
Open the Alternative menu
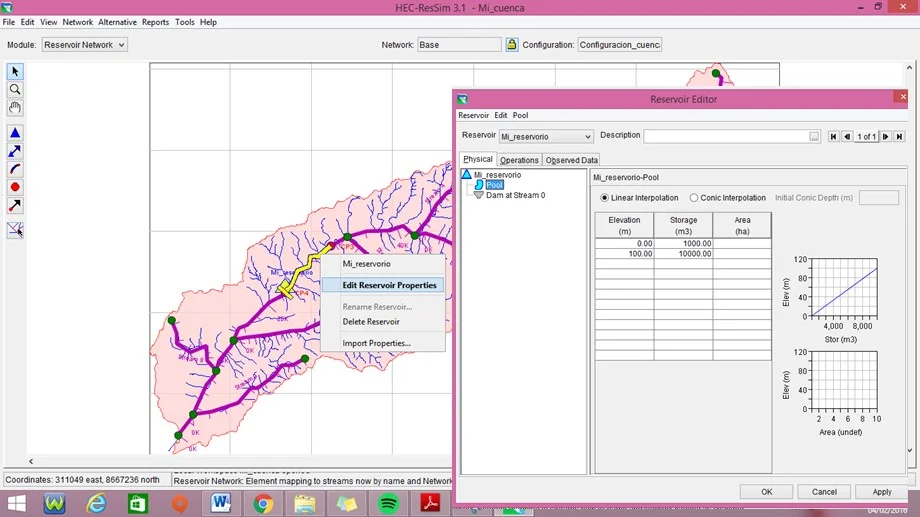point(117,22)
